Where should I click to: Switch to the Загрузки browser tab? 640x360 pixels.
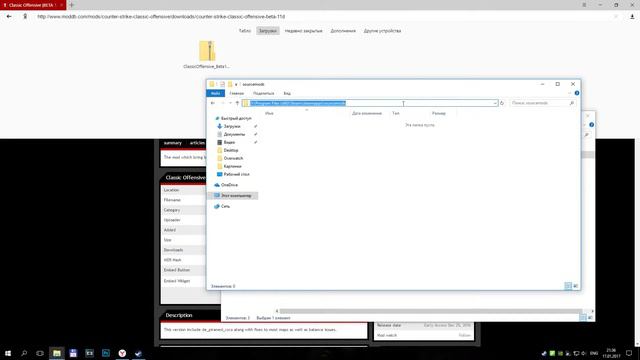click(268, 31)
